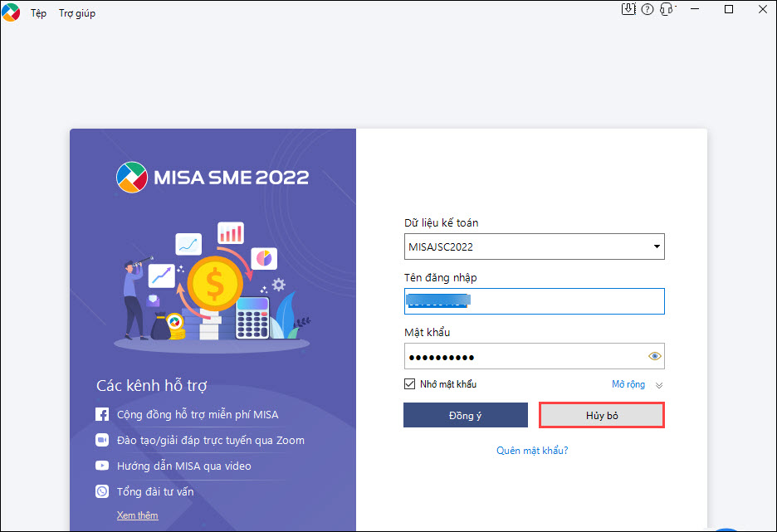Focus the Tên đăng nhập input field

coord(535,301)
